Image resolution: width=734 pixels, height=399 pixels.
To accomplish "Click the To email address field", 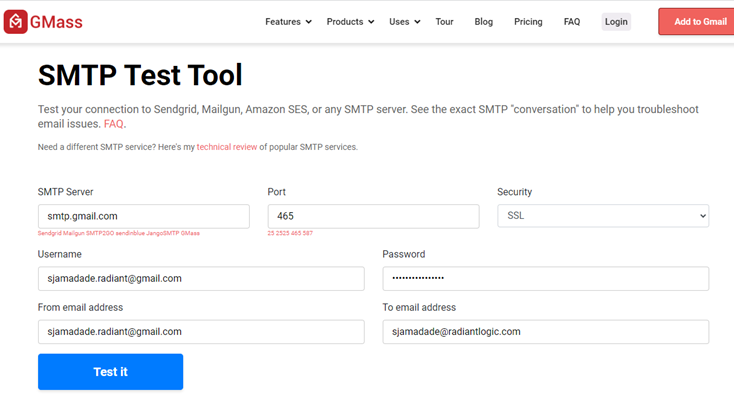I will tap(546, 332).
